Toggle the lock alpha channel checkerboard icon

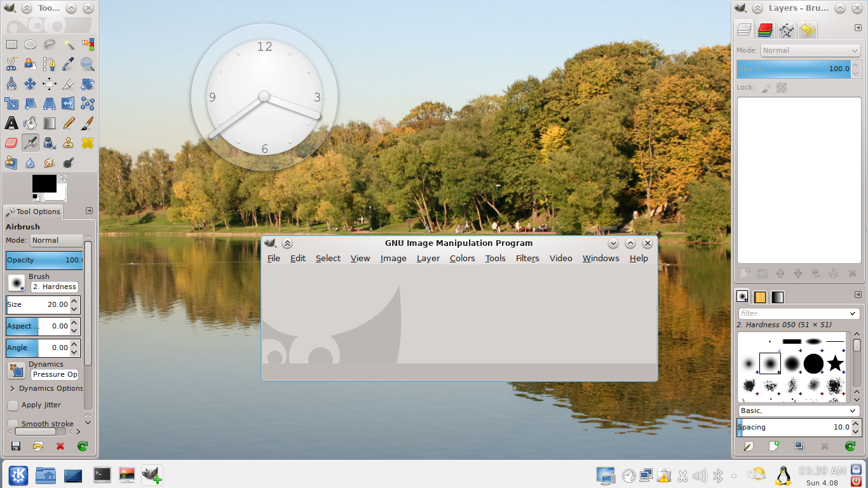click(782, 88)
